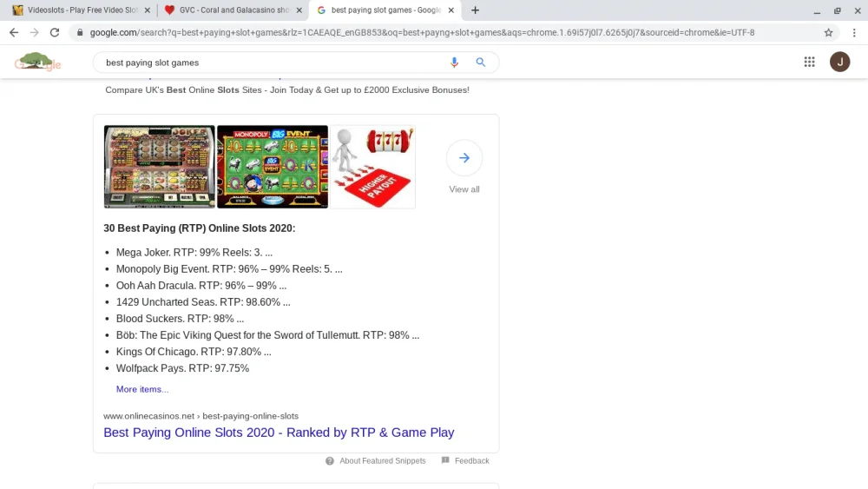Close the Videoslots tab
The image size is (868, 489).
148,10
